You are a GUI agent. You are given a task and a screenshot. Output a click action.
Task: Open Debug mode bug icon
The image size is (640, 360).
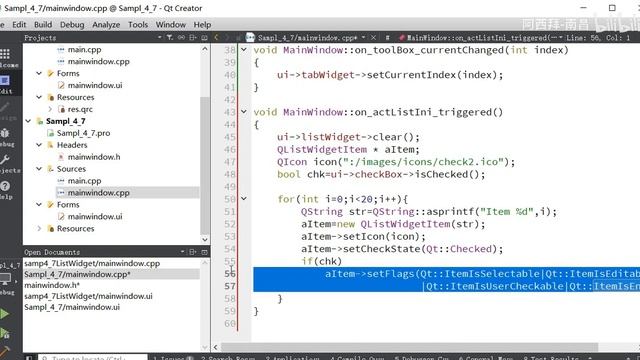click(x=5, y=133)
